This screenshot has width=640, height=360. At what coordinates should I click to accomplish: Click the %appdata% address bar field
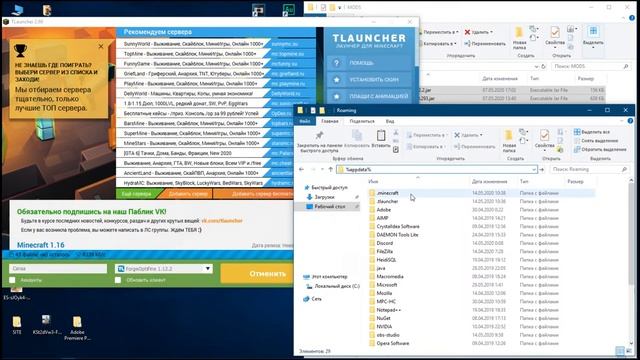(x=436, y=169)
